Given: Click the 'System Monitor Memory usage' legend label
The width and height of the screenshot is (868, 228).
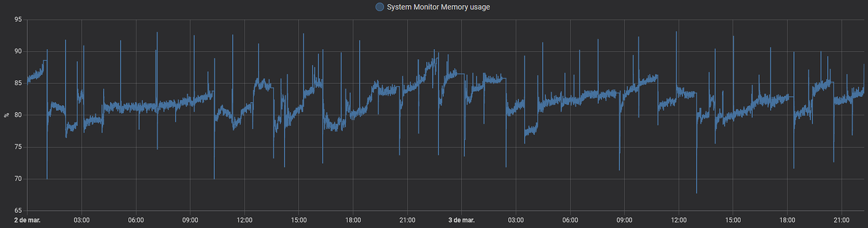Looking at the screenshot, I should 438,7.
